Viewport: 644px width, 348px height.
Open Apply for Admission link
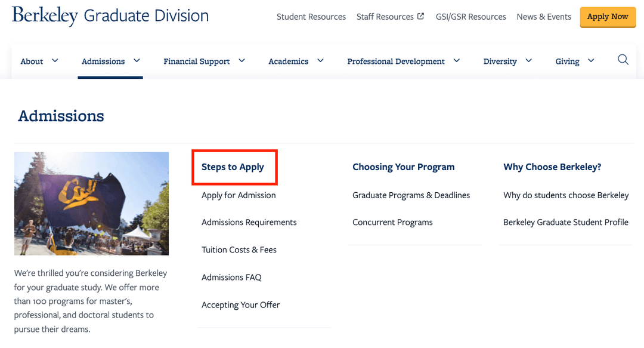coord(239,195)
